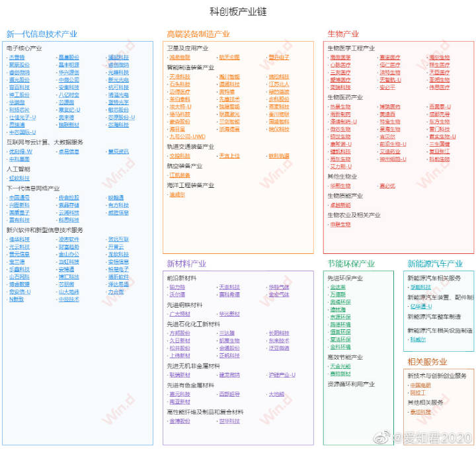Click the 奇安信-U link
Image resolution: width=476 pixels, height=449 pixels.
[20, 292]
